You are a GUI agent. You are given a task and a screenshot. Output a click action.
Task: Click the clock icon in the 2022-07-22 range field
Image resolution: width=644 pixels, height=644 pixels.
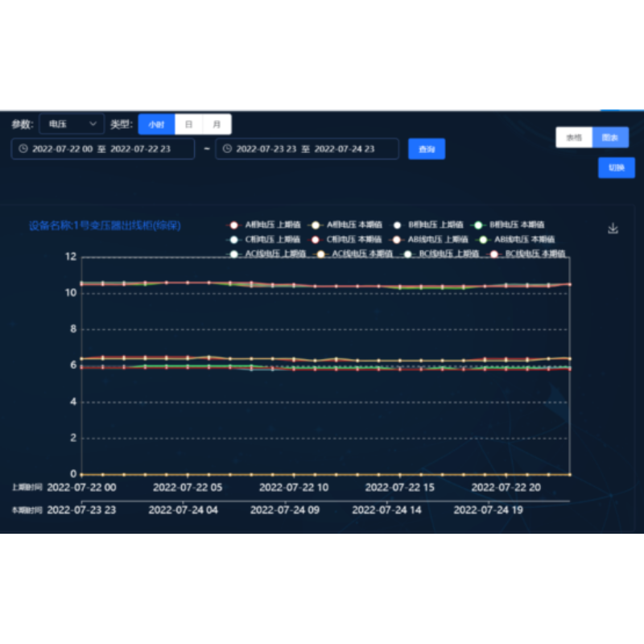pos(23,149)
